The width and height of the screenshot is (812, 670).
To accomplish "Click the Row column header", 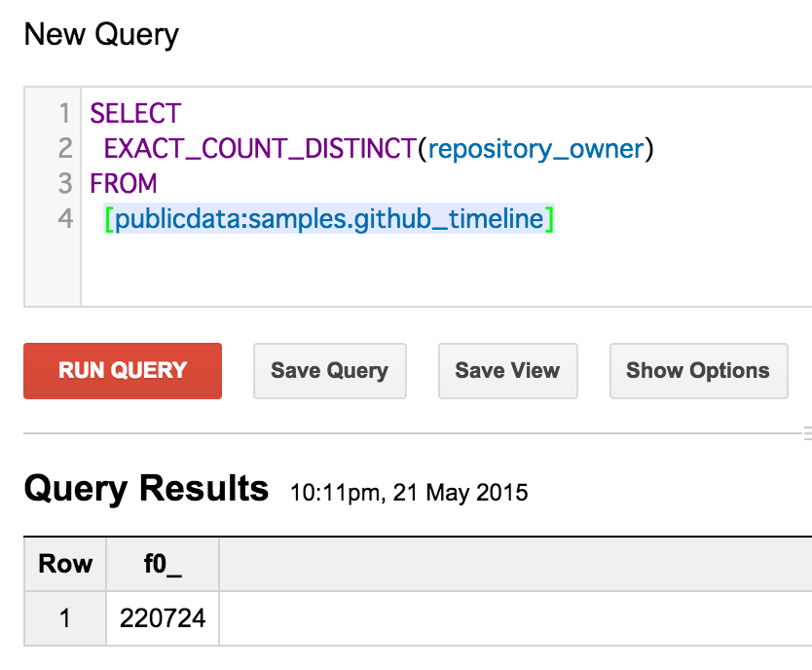I will point(64,564).
